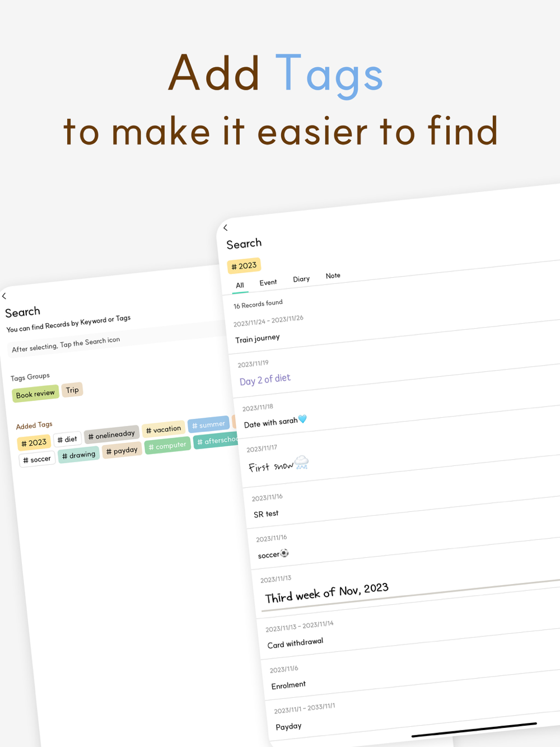Screen dimensions: 560x747
Task: Select the # summer tag
Action: pyautogui.click(x=208, y=425)
